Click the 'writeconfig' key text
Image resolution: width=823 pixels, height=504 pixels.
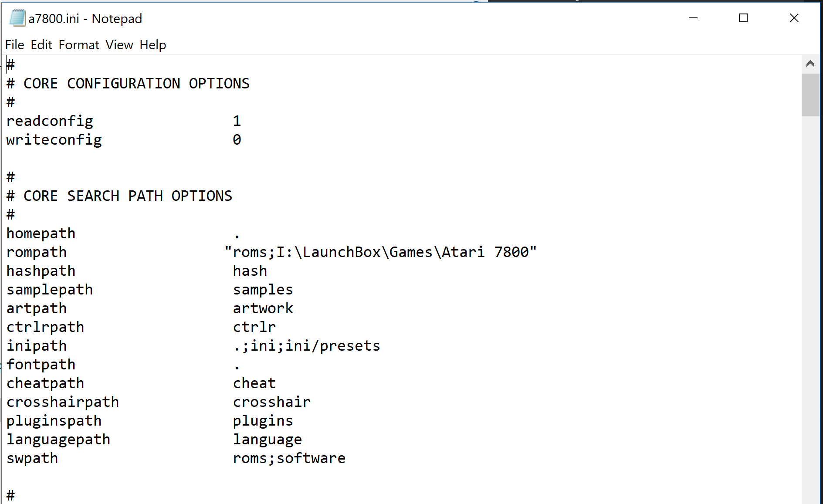click(54, 140)
